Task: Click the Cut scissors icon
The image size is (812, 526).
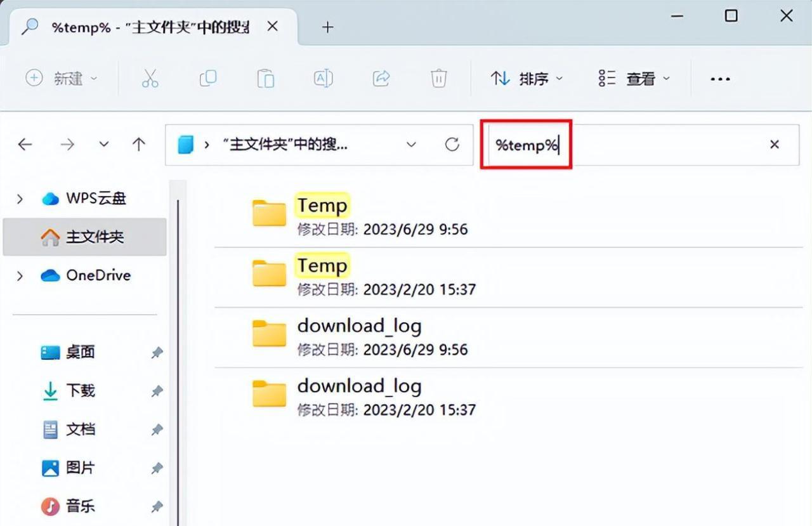Action: click(x=150, y=79)
